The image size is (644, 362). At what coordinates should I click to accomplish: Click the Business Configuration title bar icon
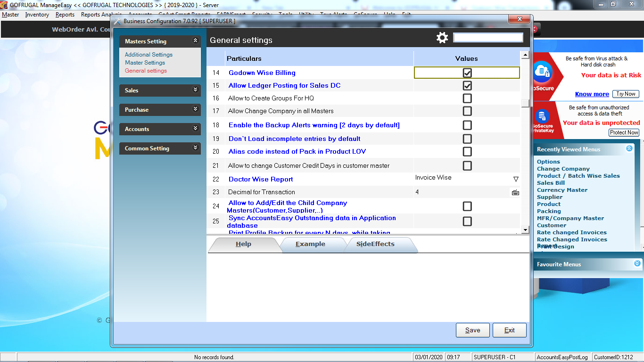117,21
